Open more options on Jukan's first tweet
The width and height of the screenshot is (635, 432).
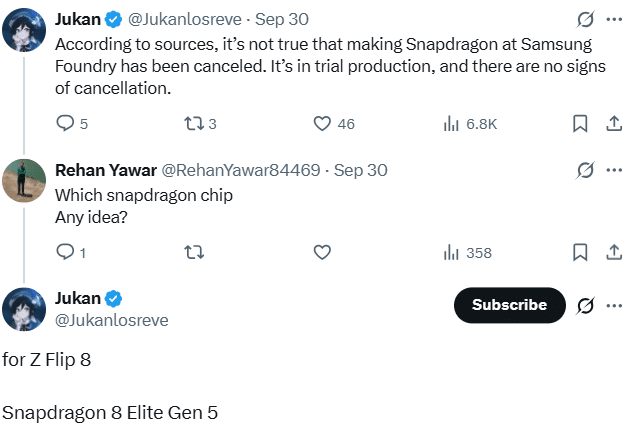[614, 19]
